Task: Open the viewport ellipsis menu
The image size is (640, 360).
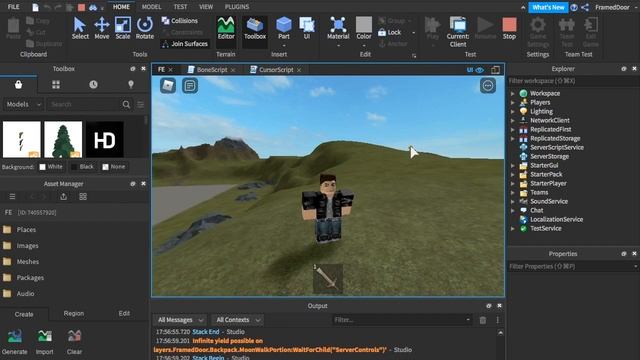Action: click(488, 85)
